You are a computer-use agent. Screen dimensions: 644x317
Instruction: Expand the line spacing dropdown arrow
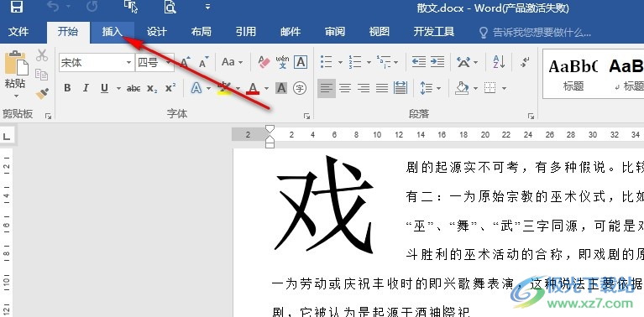(439, 88)
